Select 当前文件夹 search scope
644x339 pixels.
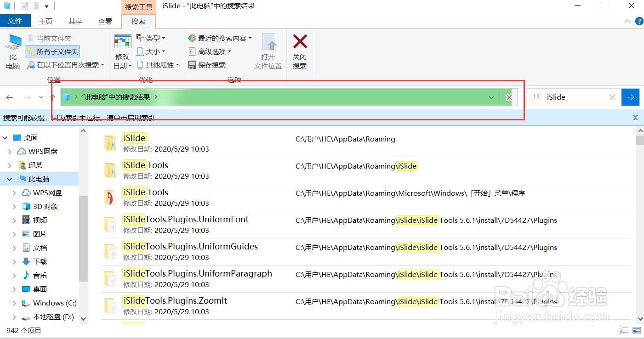tap(49, 39)
